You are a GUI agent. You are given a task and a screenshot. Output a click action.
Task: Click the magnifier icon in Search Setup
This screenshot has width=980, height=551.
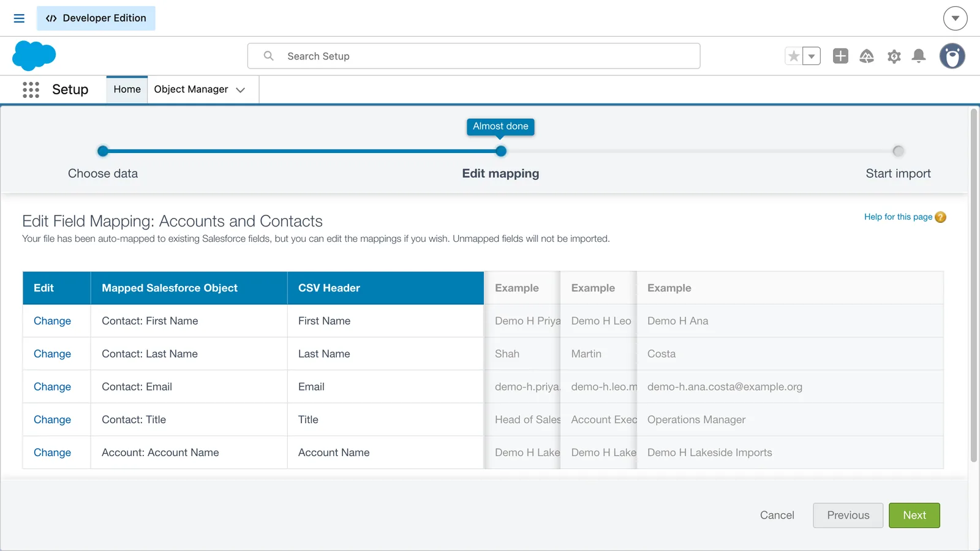(268, 56)
